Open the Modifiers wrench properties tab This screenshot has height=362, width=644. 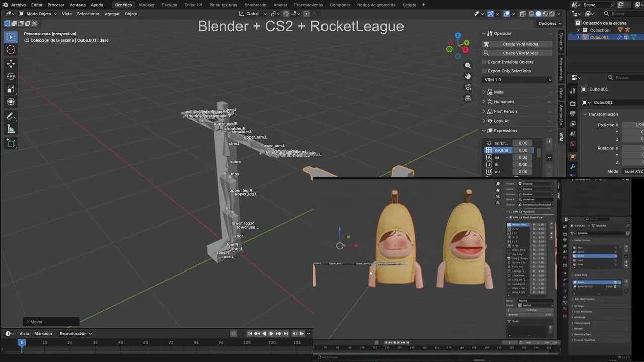(573, 167)
